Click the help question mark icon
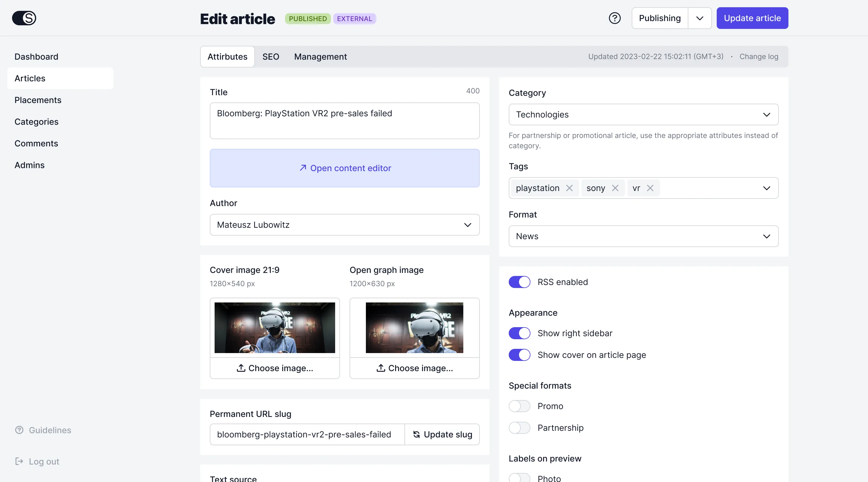 [615, 18]
